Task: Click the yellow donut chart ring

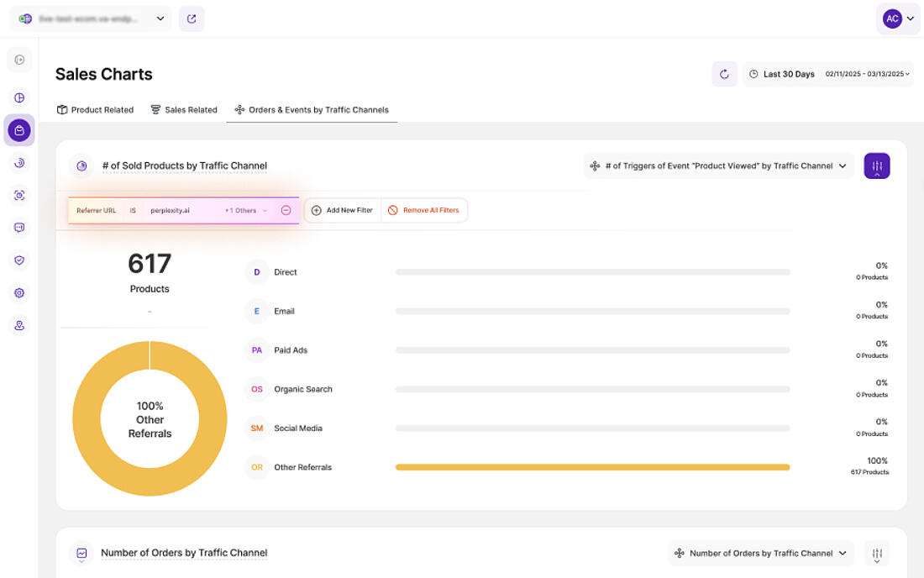Action: [x=87, y=419]
